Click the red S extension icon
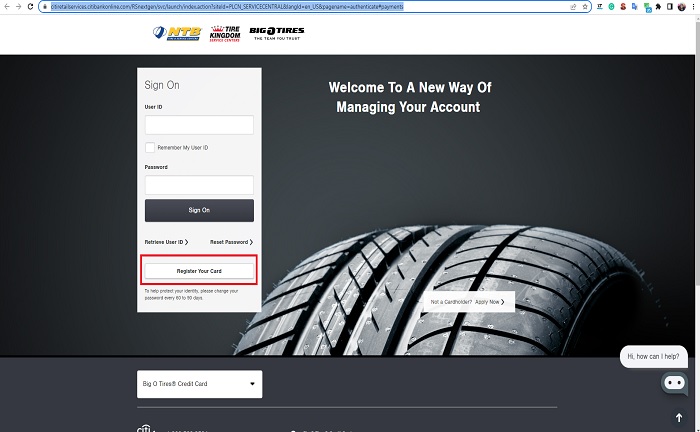The height and width of the screenshot is (432, 700). coord(623,7)
